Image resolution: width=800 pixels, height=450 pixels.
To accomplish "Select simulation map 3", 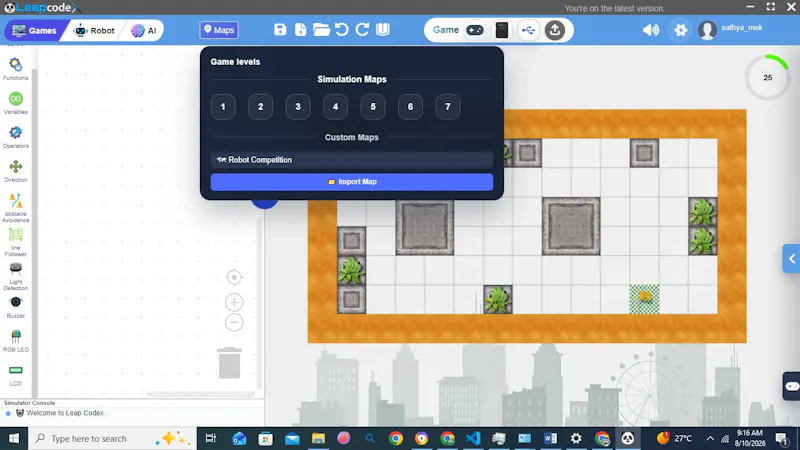I will click(298, 107).
